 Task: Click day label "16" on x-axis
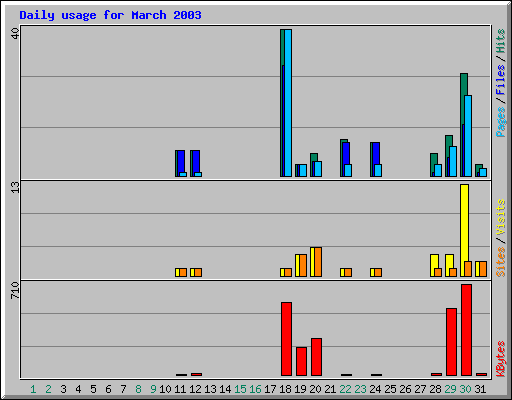[255, 389]
